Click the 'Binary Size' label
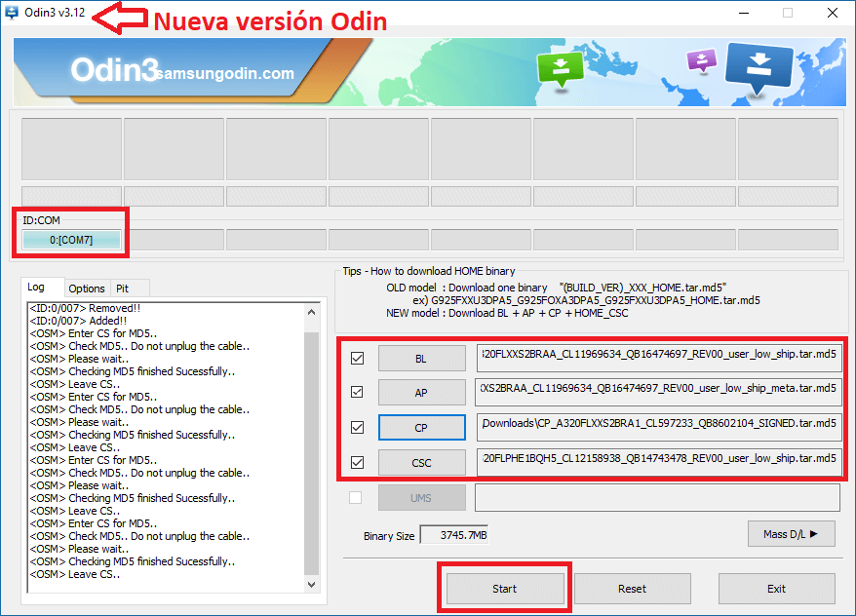 tap(389, 536)
